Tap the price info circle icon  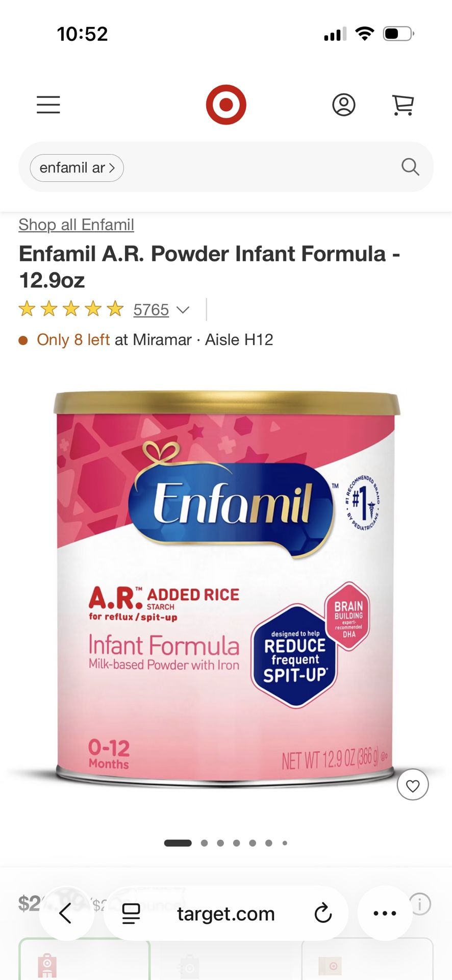click(x=420, y=904)
